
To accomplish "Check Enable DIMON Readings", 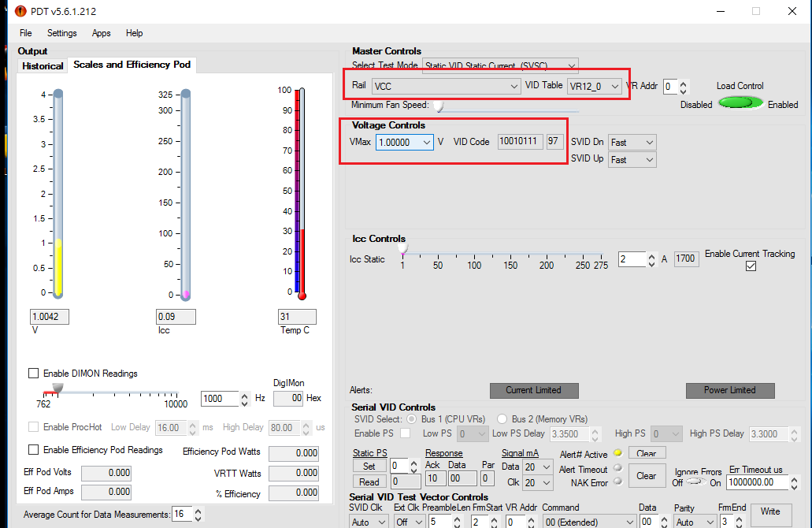I will point(34,373).
